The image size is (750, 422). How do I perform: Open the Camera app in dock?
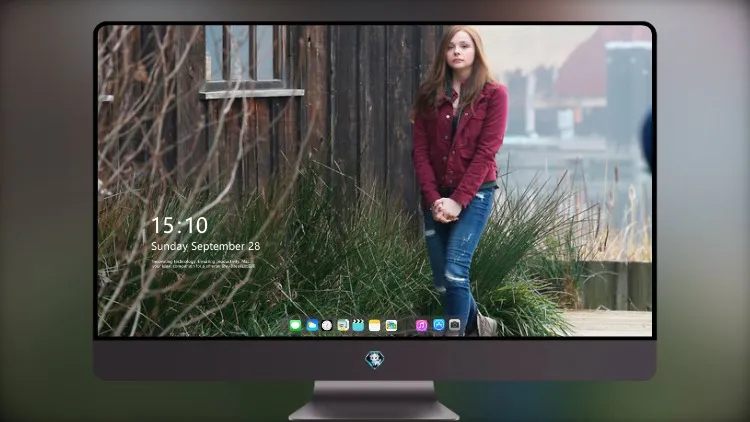pyautogui.click(x=455, y=325)
